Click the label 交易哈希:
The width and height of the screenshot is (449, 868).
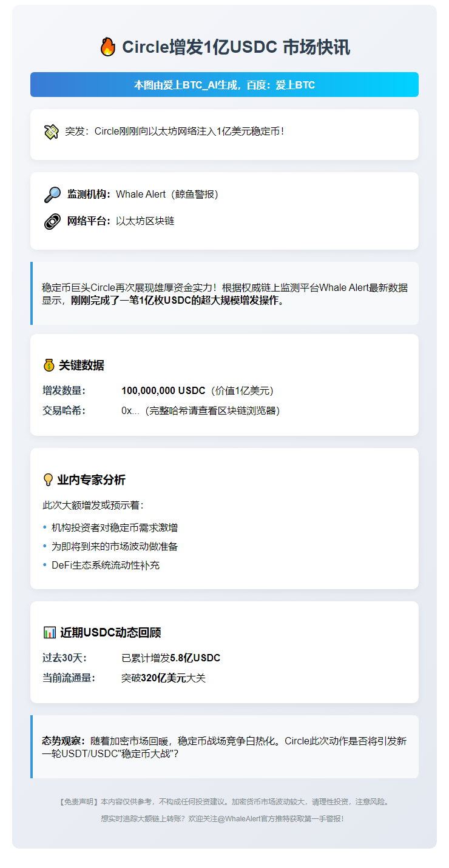[64, 411]
